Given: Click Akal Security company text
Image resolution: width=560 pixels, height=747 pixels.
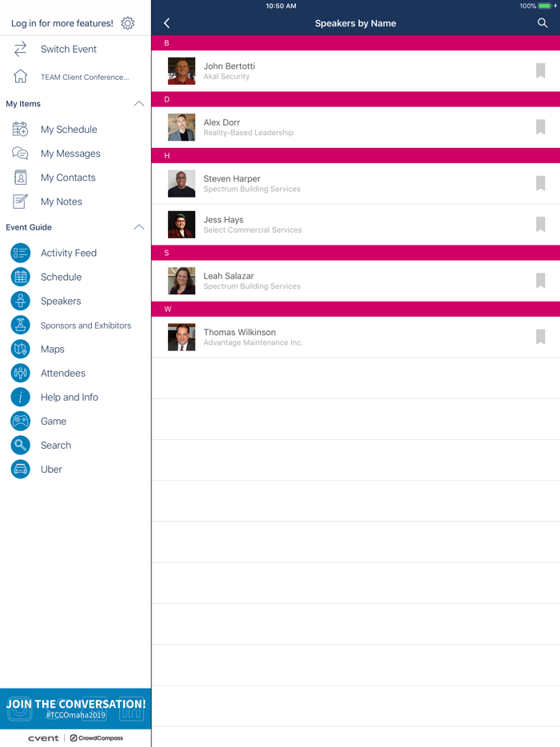Looking at the screenshot, I should [226, 76].
